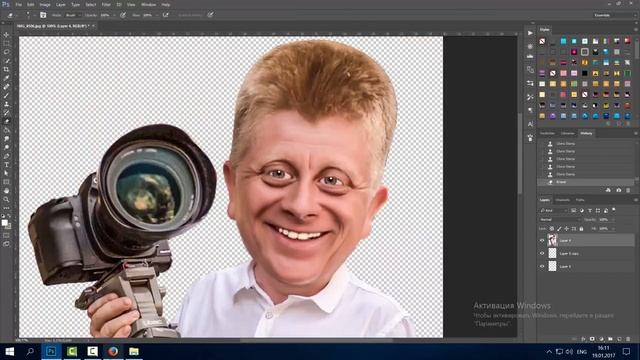
Task: Click the background color swatch
Action: click(x=8, y=226)
